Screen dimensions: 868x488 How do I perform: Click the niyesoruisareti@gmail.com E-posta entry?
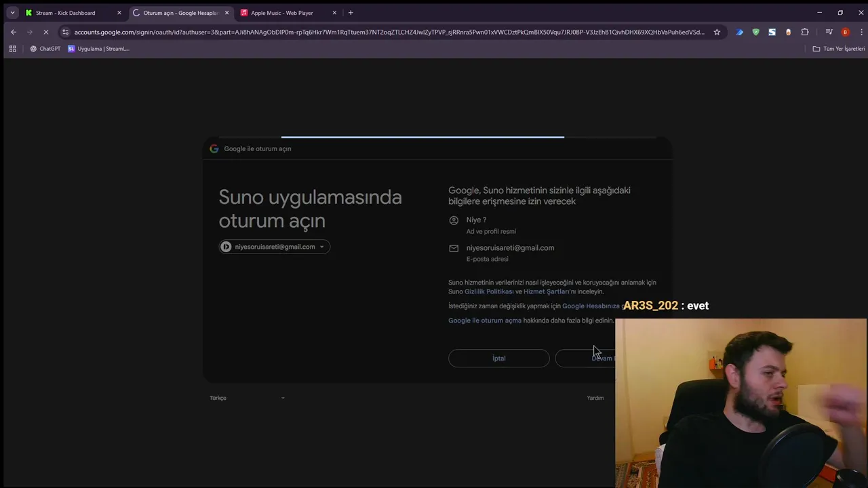click(x=510, y=248)
